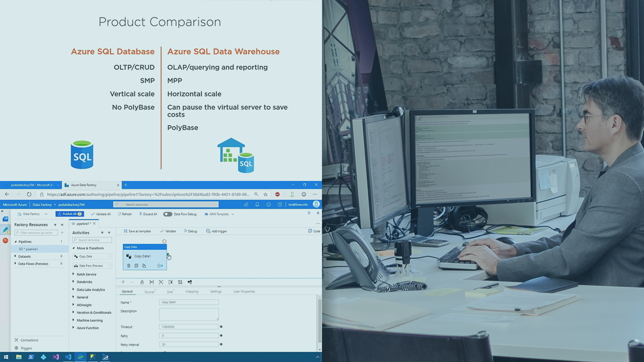This screenshot has width=644, height=362.
Task: Expand the Databricks activities group
Action: [x=74, y=282]
